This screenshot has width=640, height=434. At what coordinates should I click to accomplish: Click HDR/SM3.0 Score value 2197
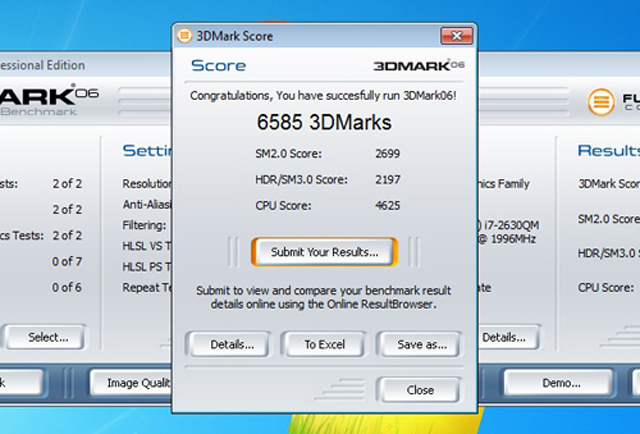[388, 180]
